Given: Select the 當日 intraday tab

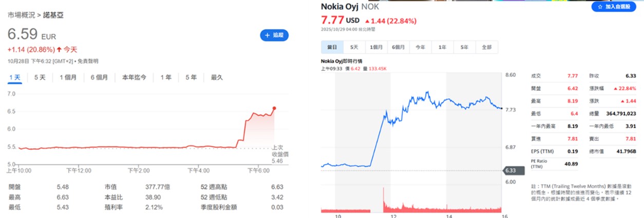Looking at the screenshot, I should click(x=332, y=47).
